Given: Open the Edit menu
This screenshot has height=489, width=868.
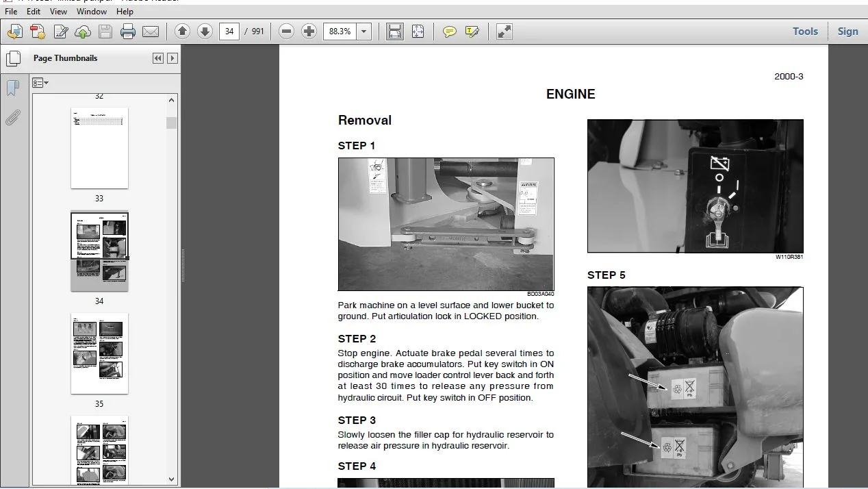Looking at the screenshot, I should (34, 11).
